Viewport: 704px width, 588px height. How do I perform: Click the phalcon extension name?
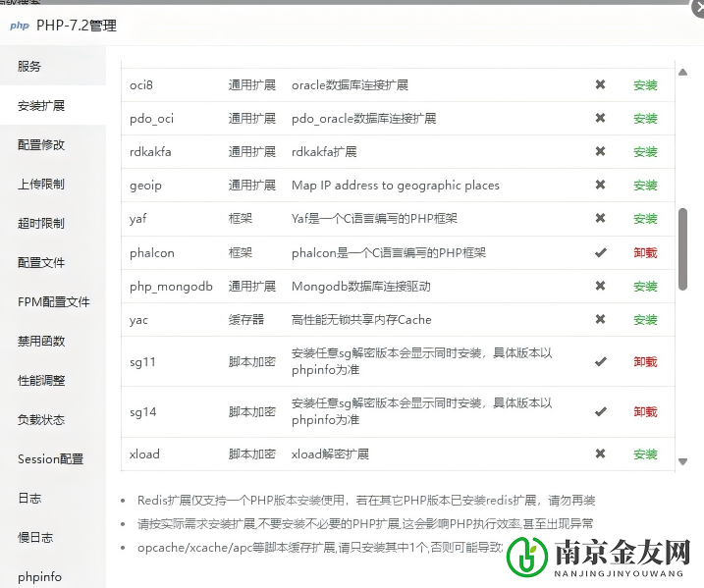click(x=152, y=253)
